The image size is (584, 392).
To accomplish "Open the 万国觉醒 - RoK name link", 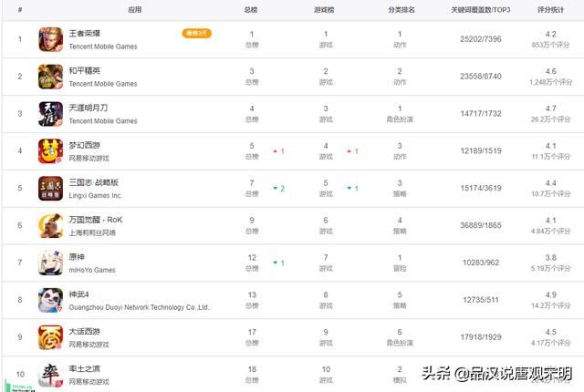I will click(x=96, y=220).
